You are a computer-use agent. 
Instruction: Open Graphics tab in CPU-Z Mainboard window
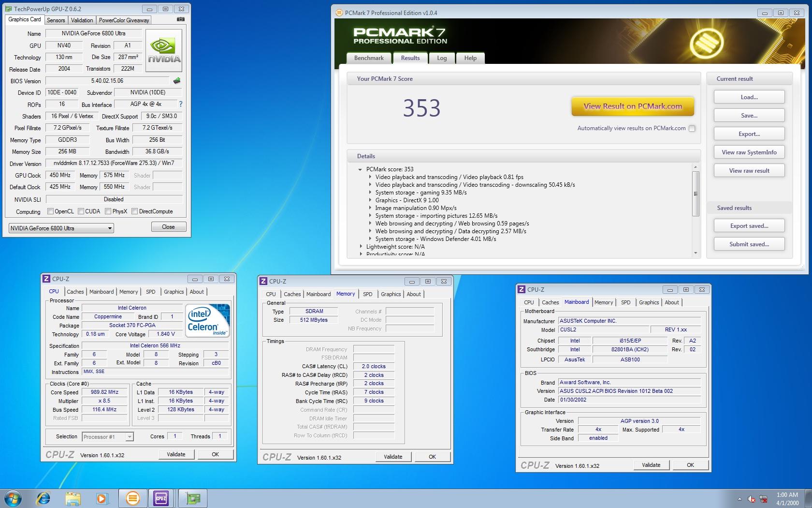click(x=649, y=302)
